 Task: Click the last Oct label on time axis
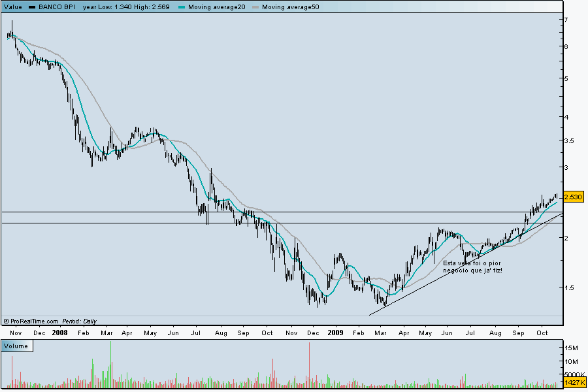pyautogui.click(x=542, y=333)
